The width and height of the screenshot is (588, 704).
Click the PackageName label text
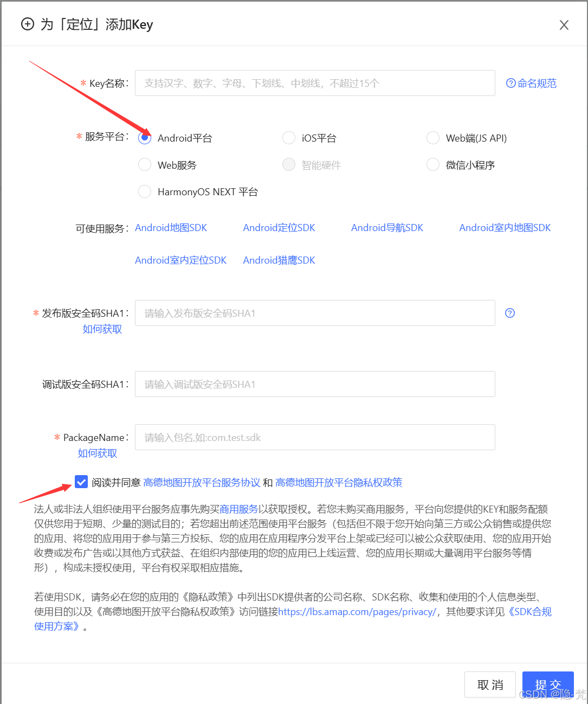click(96, 437)
